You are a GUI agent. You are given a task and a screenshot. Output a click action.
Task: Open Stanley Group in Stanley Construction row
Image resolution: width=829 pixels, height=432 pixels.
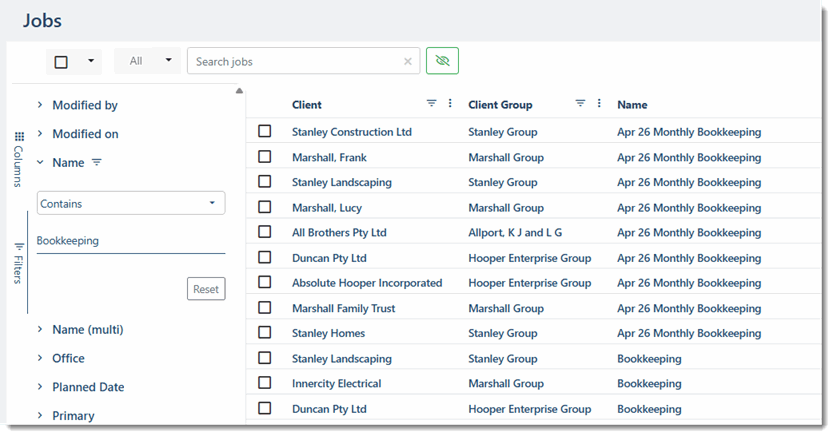click(x=502, y=132)
